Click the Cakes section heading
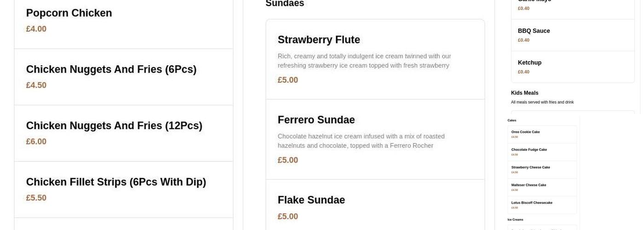Screen dimensions: 644x230 pyautogui.click(x=512, y=121)
